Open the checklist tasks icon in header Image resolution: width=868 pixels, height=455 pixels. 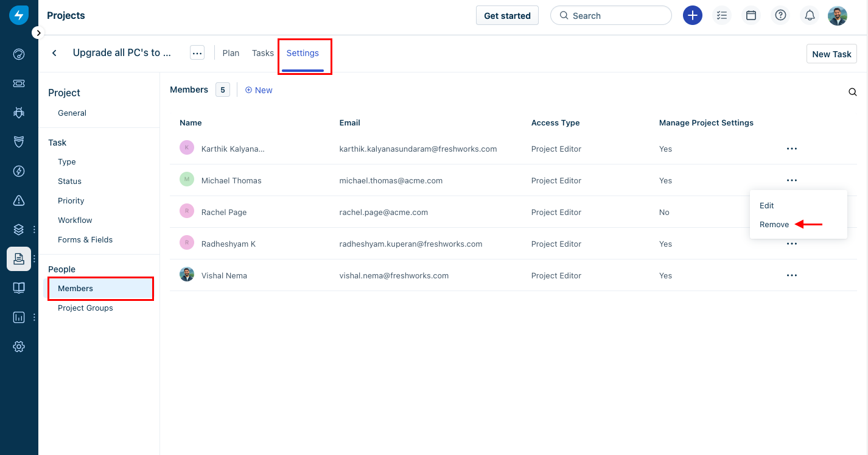tap(722, 16)
